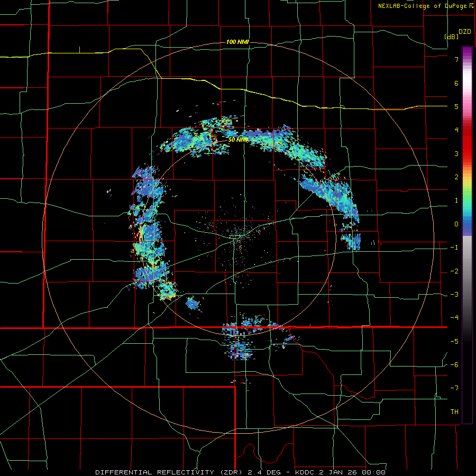Click the ZDR color scale bar
Screen dimensions: 476x476
(467, 235)
